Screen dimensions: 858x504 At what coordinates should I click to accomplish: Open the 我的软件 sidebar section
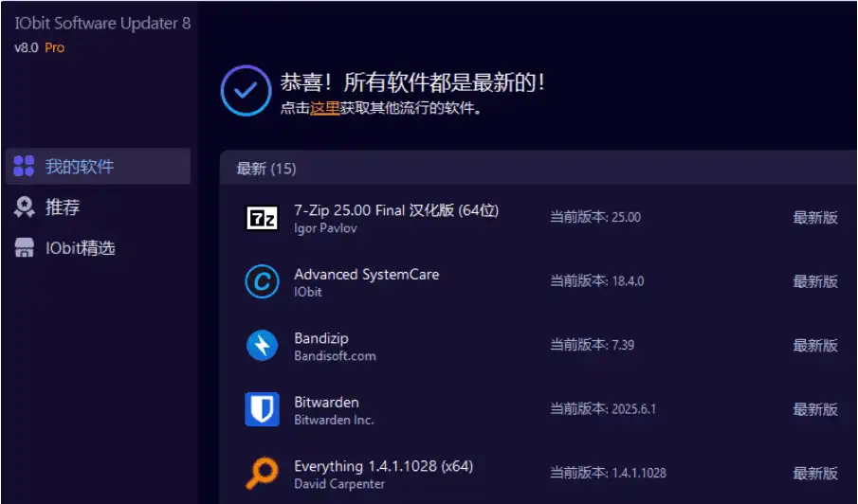pyautogui.click(x=99, y=166)
